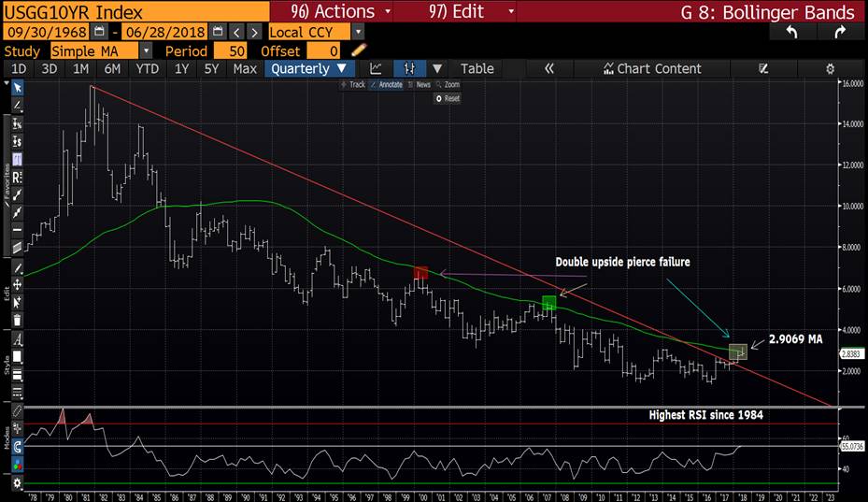Open the Quarterly periodicity dropdown

point(309,68)
